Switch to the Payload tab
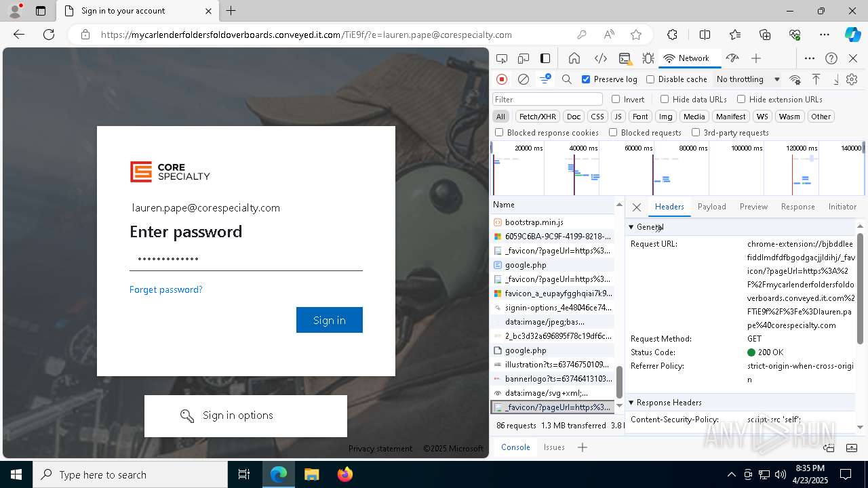Image resolution: width=868 pixels, height=488 pixels. point(712,207)
